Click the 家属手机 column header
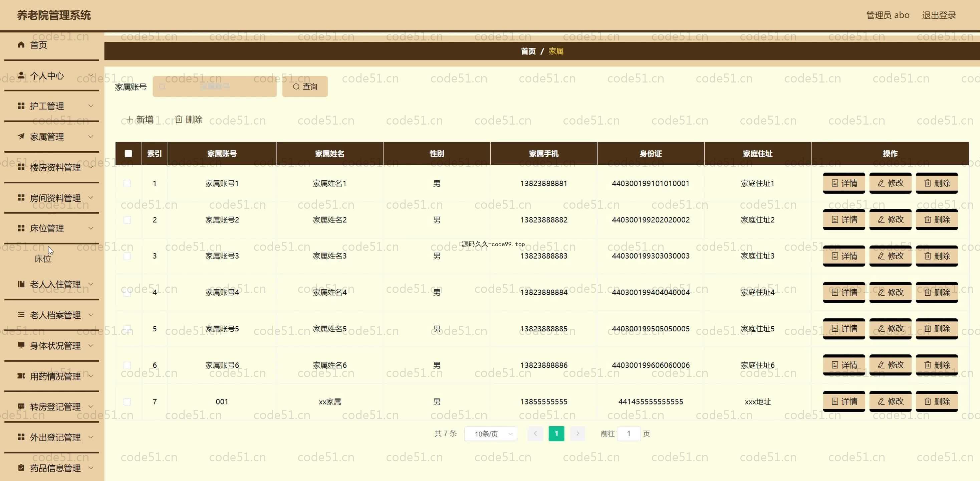980x481 pixels. tap(544, 153)
